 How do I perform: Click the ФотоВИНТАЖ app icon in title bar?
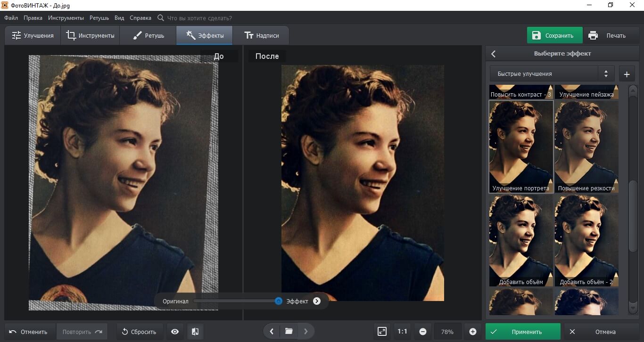click(5, 5)
